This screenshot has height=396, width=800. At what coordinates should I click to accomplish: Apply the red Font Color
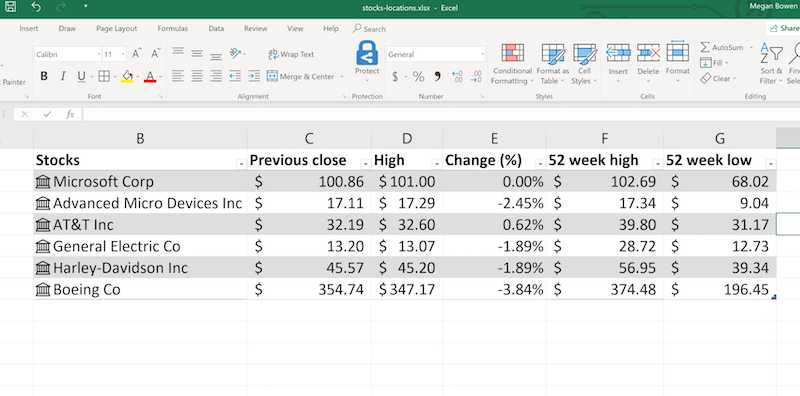click(149, 77)
